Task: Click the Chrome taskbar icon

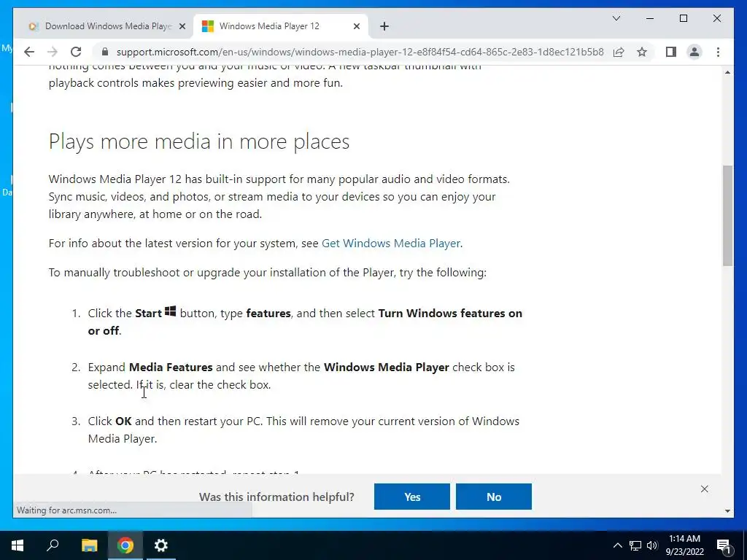Action: pyautogui.click(x=125, y=545)
